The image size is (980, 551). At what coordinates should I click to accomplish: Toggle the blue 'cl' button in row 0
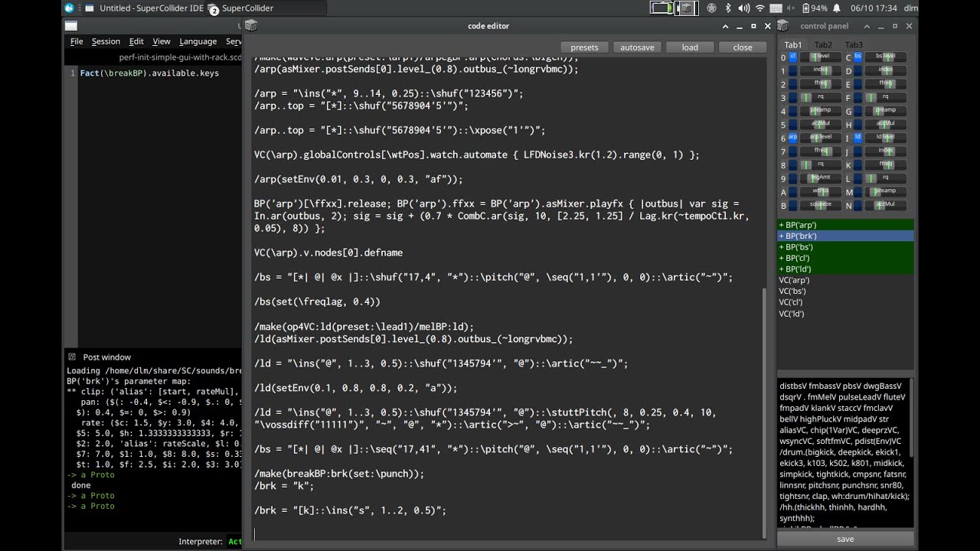793,57
